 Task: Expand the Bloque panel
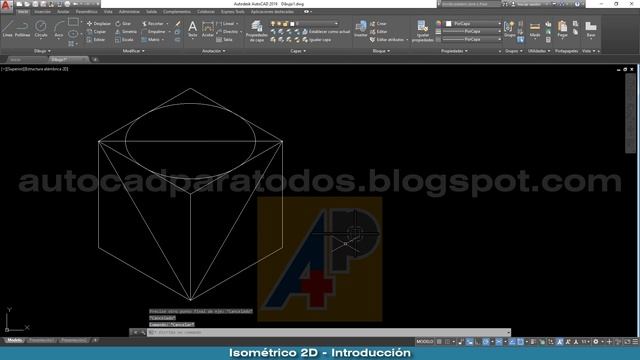pyautogui.click(x=381, y=51)
